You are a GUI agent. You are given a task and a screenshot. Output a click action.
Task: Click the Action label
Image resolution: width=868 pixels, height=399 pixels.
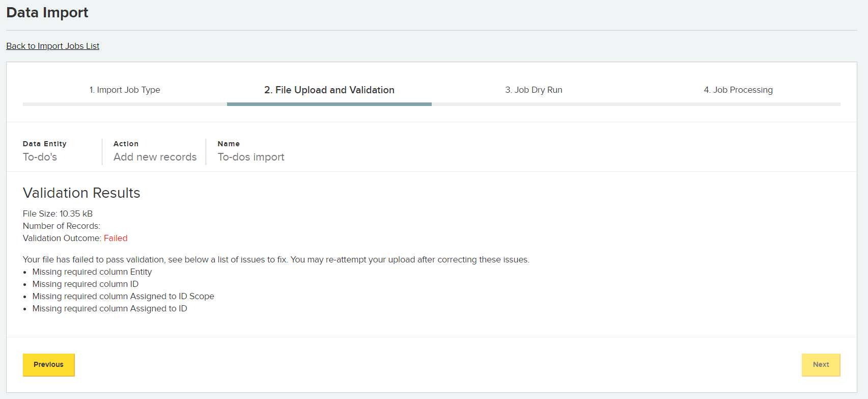click(x=126, y=144)
